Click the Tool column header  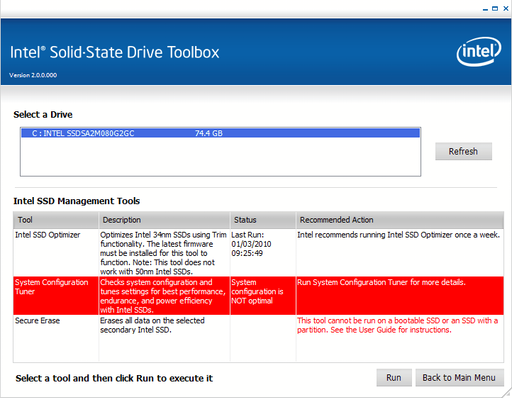tap(56, 220)
